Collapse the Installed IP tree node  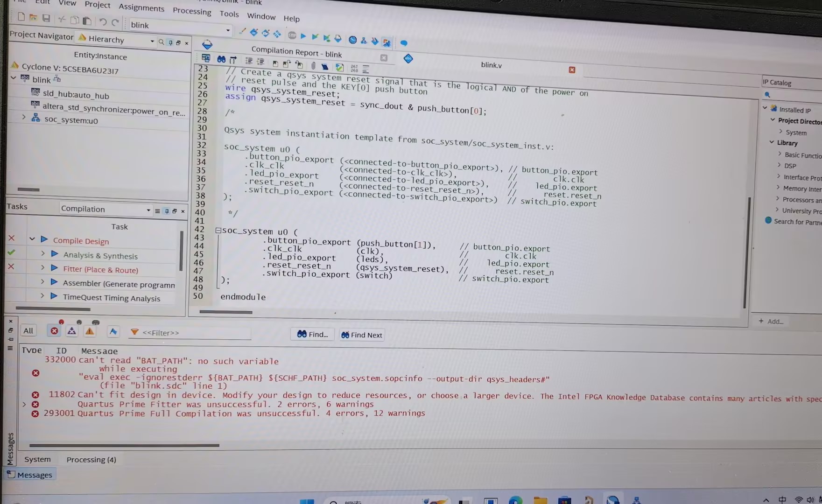pyautogui.click(x=765, y=108)
